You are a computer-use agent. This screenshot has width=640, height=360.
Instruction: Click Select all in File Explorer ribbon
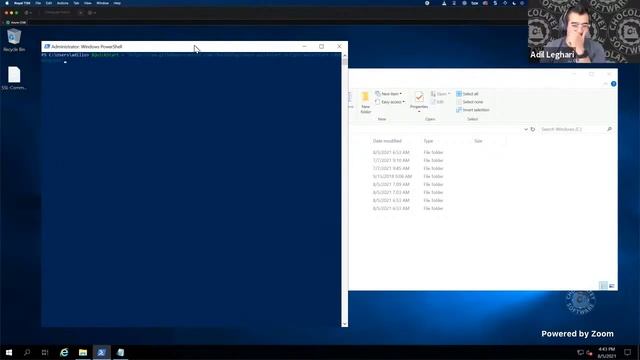467,94
